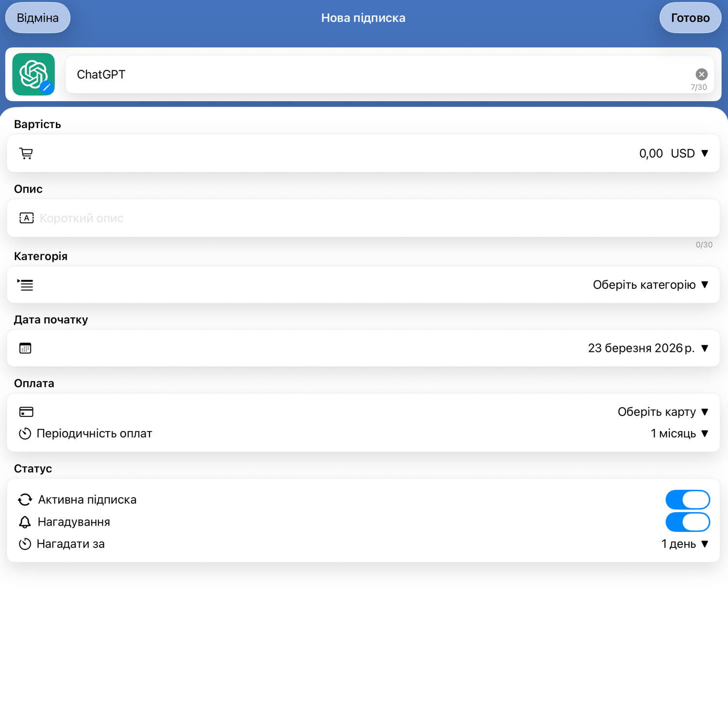728x728 pixels.
Task: Select the 1 день remind-before dropdown
Action: pyautogui.click(x=684, y=544)
